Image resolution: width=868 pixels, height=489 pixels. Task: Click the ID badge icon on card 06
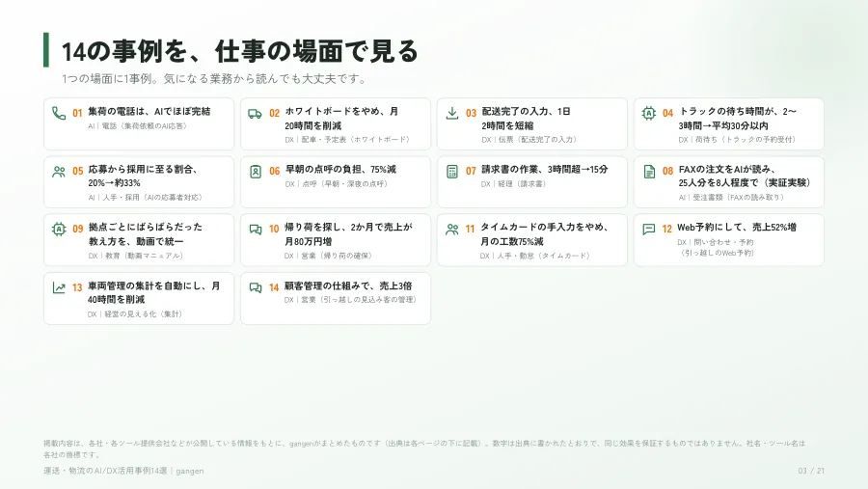pos(256,172)
